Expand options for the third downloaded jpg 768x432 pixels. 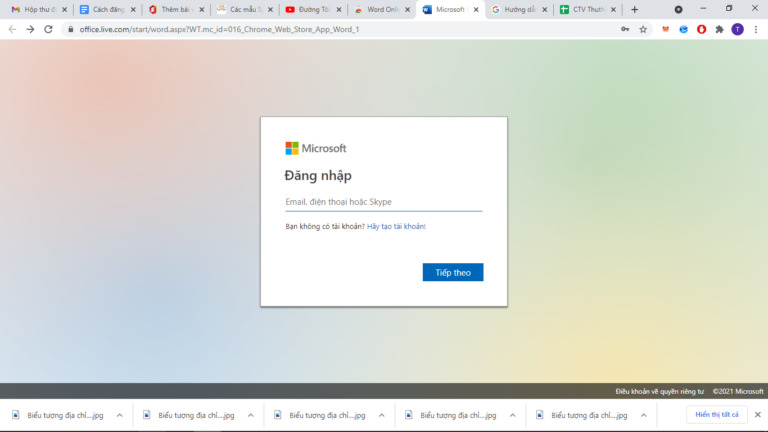click(382, 415)
